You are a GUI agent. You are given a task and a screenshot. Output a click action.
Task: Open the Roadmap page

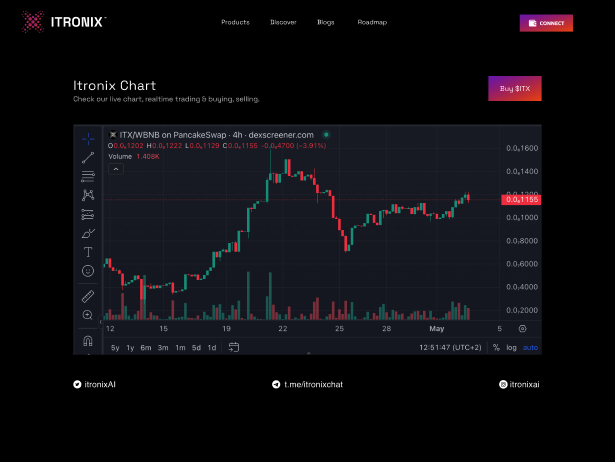372,22
